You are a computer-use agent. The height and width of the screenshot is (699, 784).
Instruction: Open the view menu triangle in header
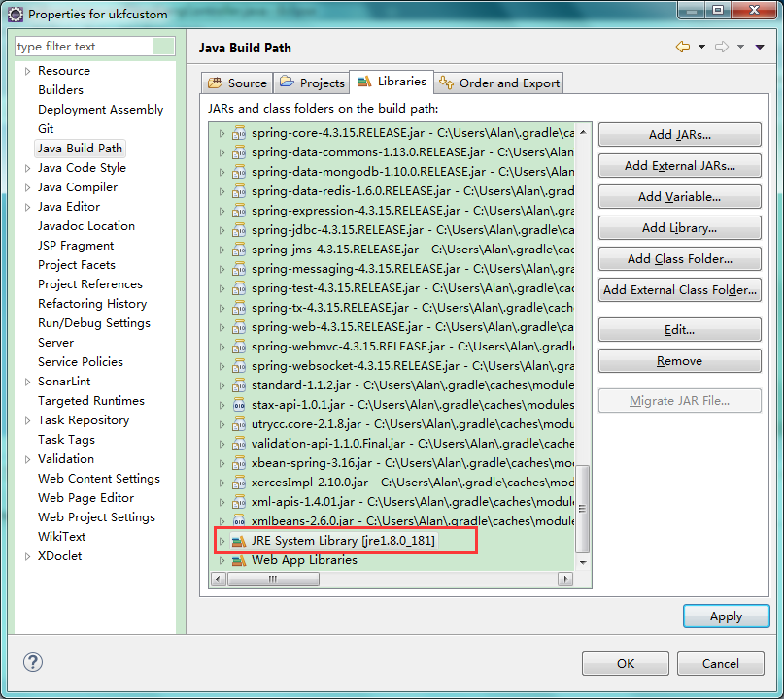coord(760,47)
